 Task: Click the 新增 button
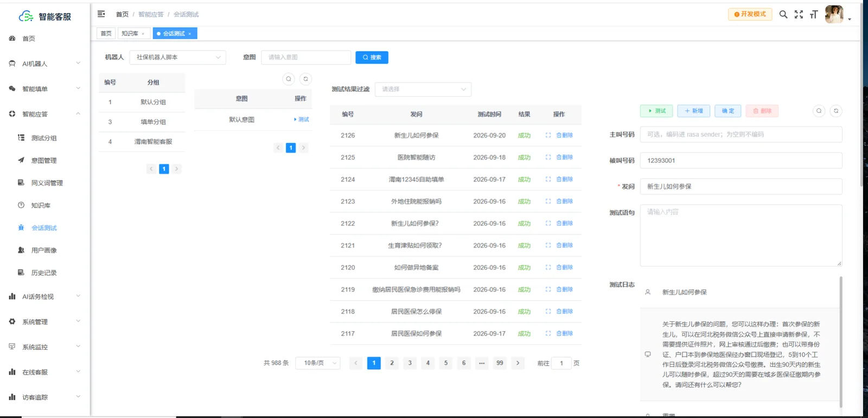(x=694, y=111)
